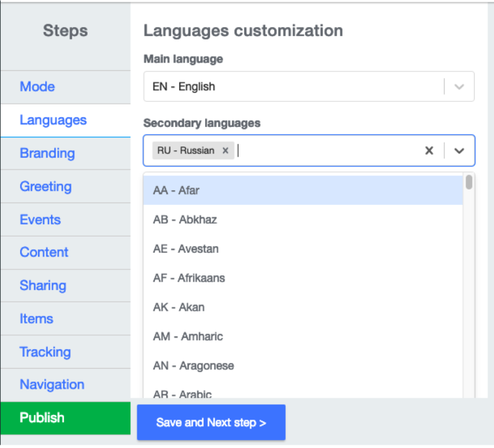Collapse the Secondary languages dropdown arrow
The image size is (494, 448).
459,151
